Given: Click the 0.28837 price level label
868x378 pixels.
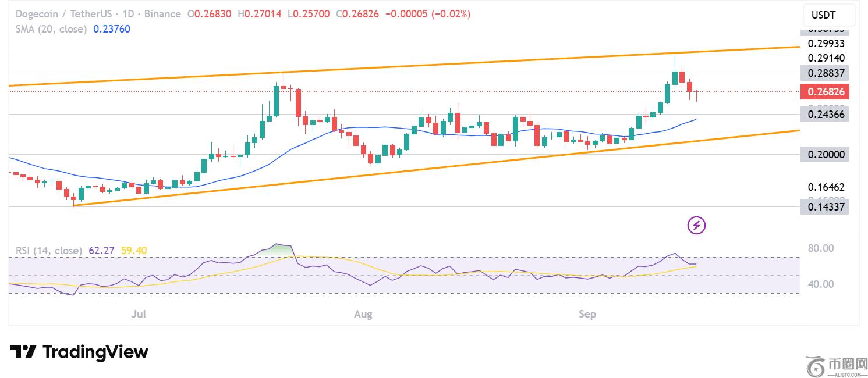Looking at the screenshot, I should point(824,73).
